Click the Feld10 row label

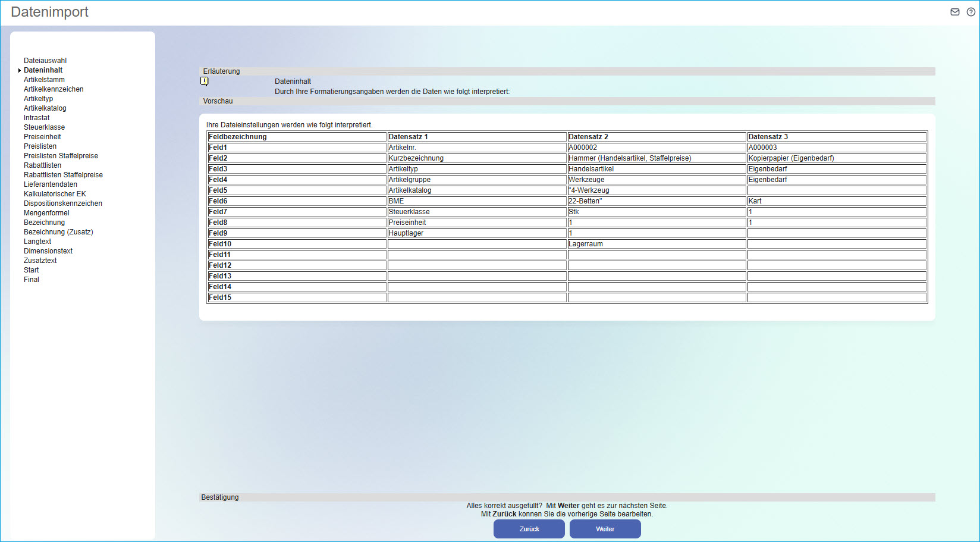(x=220, y=244)
